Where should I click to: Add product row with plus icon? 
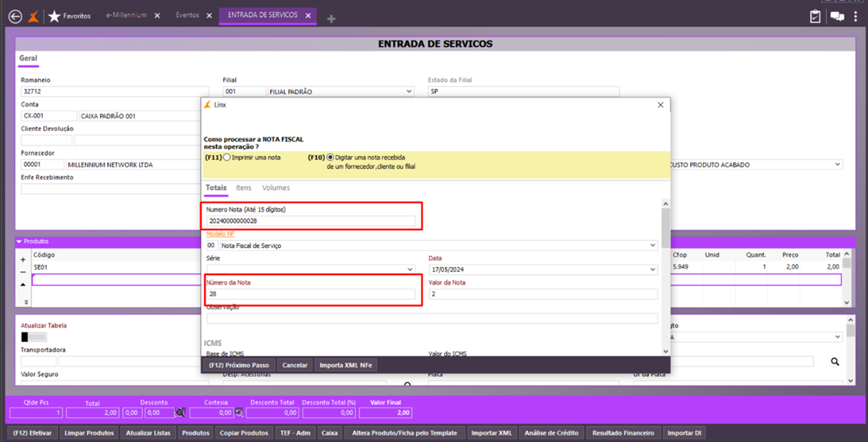coord(23,259)
